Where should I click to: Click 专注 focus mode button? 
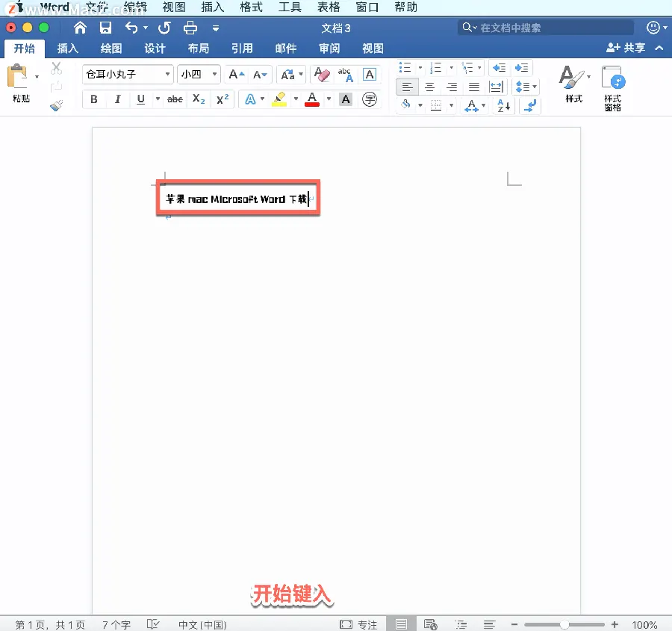coord(358,624)
